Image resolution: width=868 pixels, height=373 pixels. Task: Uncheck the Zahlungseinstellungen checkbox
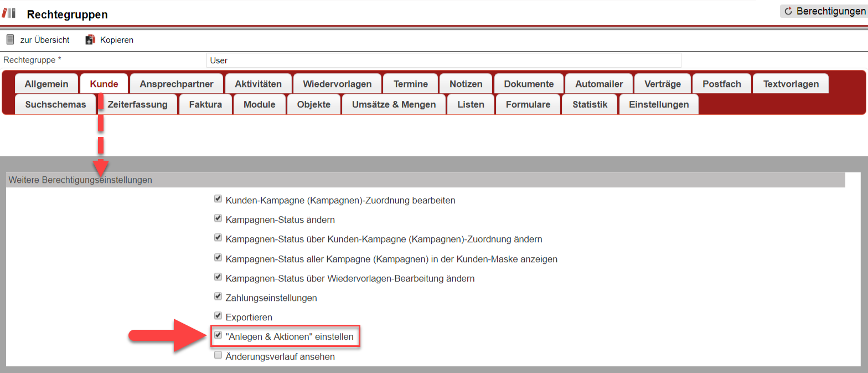pyautogui.click(x=218, y=297)
